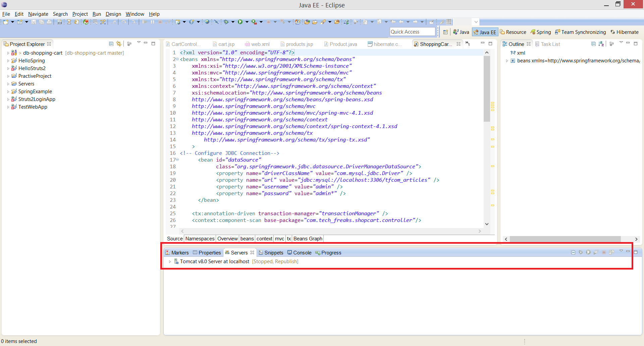Click the Quick Access search field
This screenshot has width=644, height=346.
click(x=412, y=32)
